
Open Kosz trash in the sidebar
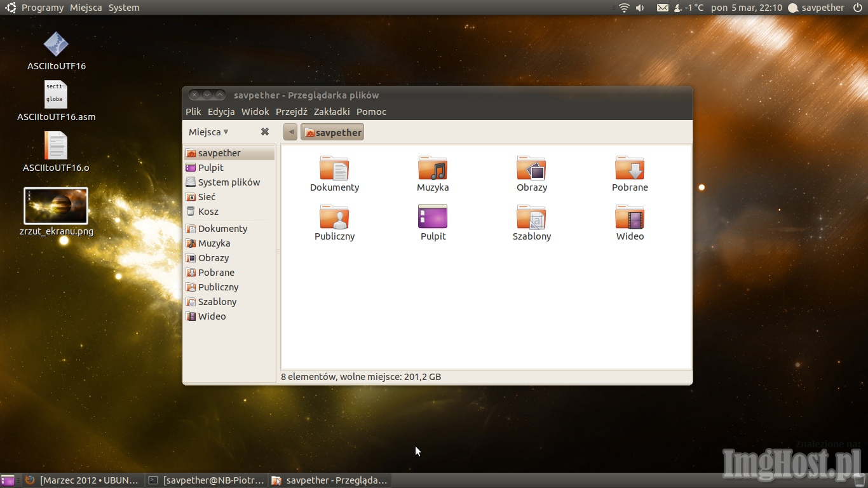click(x=229, y=212)
